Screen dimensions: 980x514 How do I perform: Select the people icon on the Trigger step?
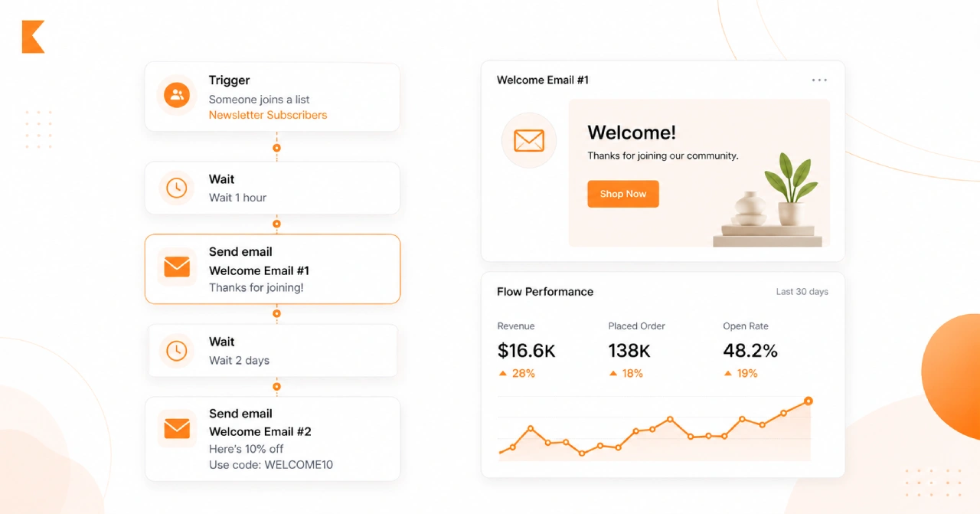[x=176, y=97]
